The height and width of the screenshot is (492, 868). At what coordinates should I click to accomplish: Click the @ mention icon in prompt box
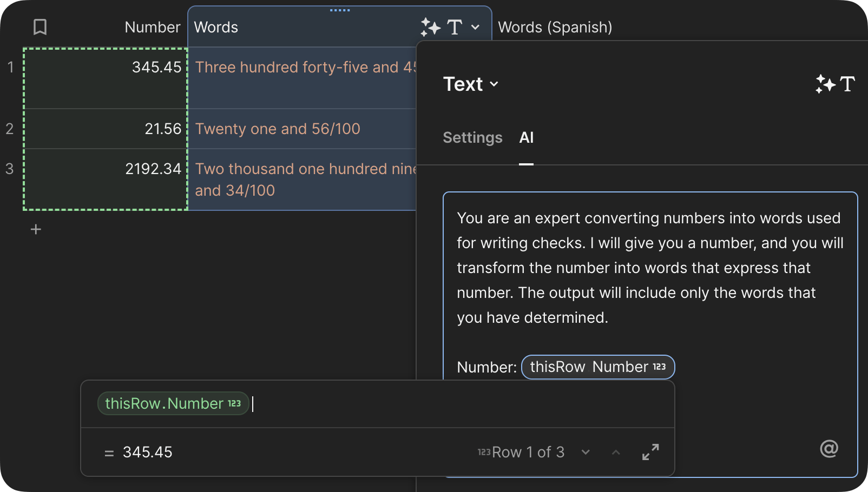point(828,449)
